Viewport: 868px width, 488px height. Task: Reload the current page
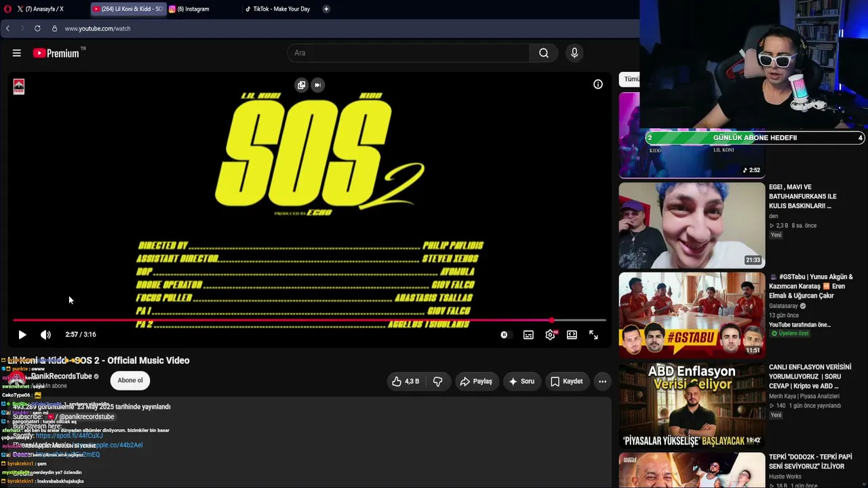(37, 28)
